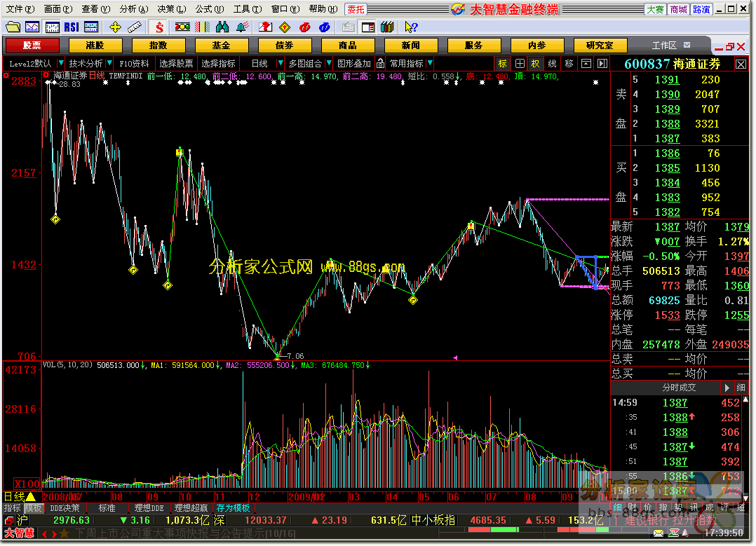Open the 分析(A) menu
This screenshot has height=546, width=756.
pyautogui.click(x=133, y=8)
